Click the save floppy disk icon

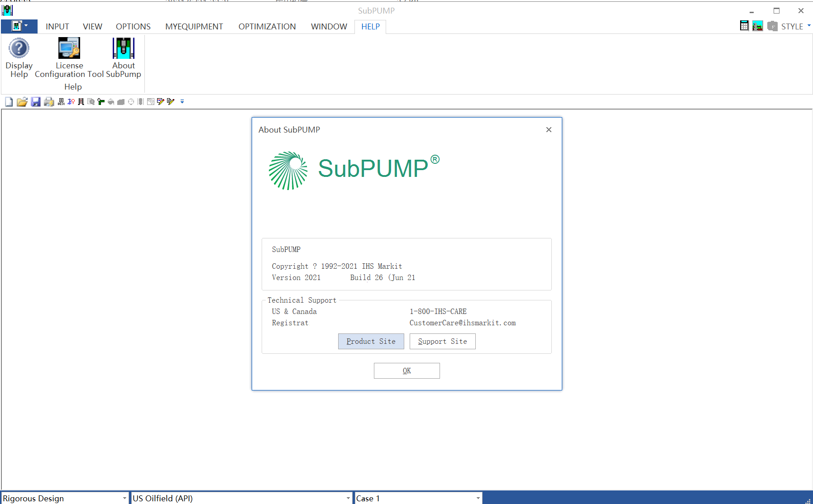click(x=36, y=102)
